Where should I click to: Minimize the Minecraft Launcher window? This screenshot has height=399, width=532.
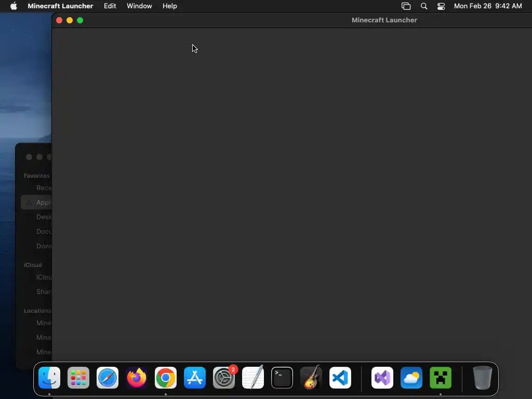[70, 20]
